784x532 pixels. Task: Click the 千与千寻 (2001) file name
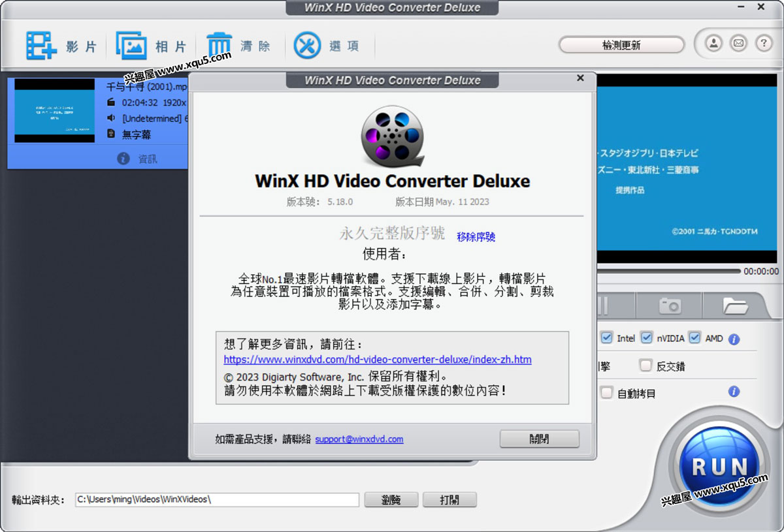[146, 86]
